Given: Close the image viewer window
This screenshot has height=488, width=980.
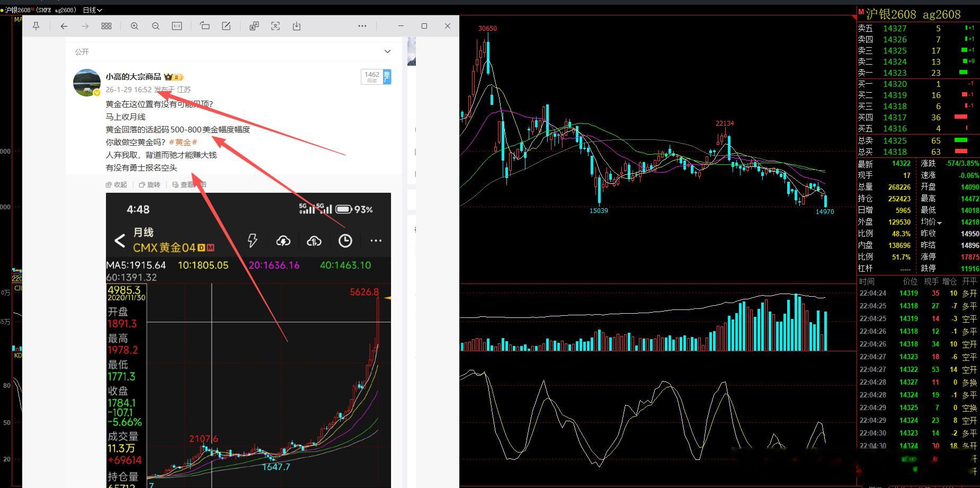Looking at the screenshot, I should click(x=448, y=26).
